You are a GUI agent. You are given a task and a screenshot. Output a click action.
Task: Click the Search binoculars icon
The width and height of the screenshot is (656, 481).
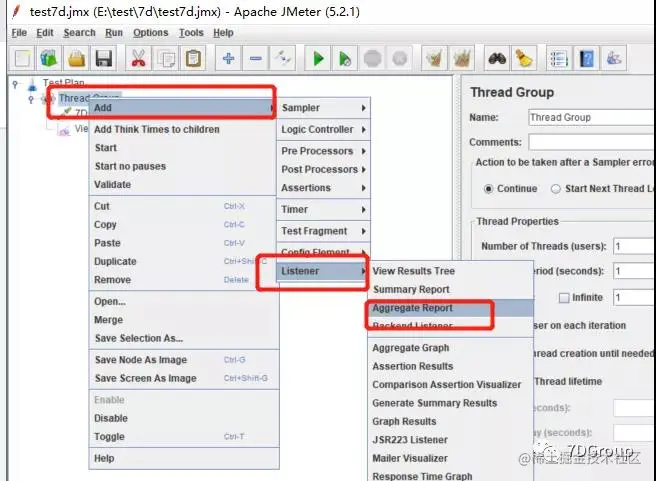tap(497, 59)
